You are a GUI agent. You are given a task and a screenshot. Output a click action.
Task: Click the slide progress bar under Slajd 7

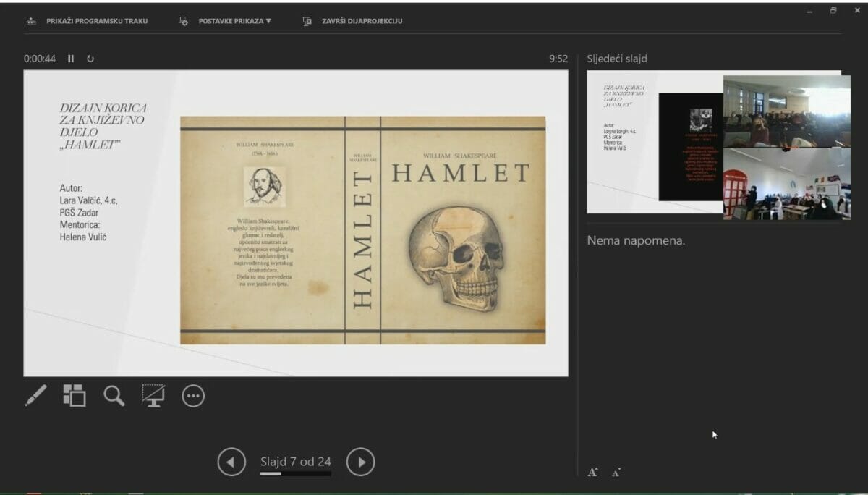pos(295,474)
